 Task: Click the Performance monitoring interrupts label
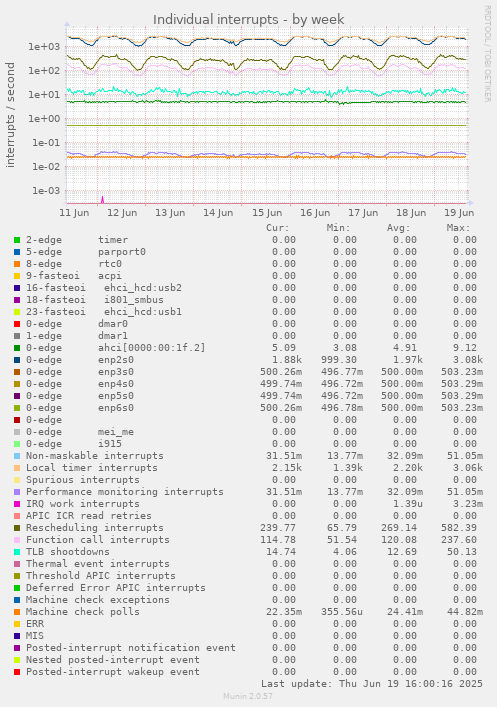point(124,491)
